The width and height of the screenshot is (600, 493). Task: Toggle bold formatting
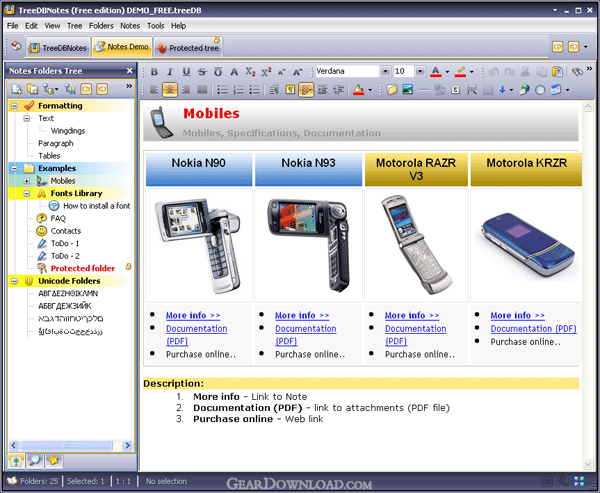(154, 72)
